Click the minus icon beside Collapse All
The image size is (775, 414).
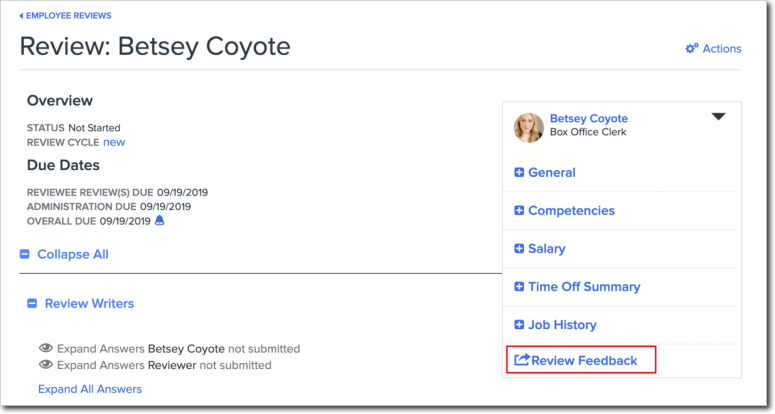pyautogui.click(x=25, y=255)
